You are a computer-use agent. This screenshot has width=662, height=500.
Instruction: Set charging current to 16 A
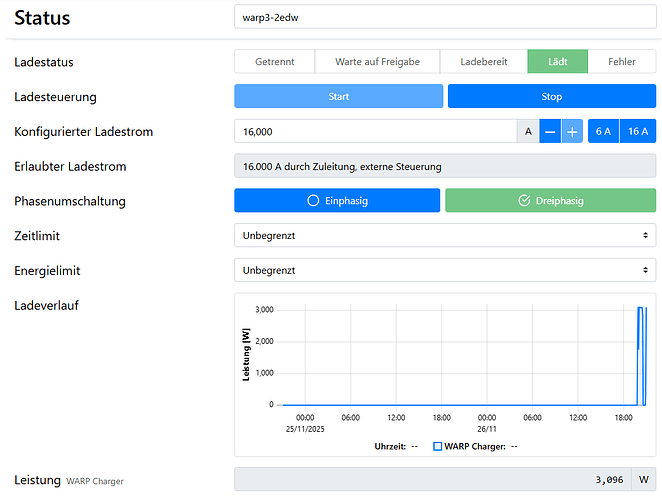637,132
